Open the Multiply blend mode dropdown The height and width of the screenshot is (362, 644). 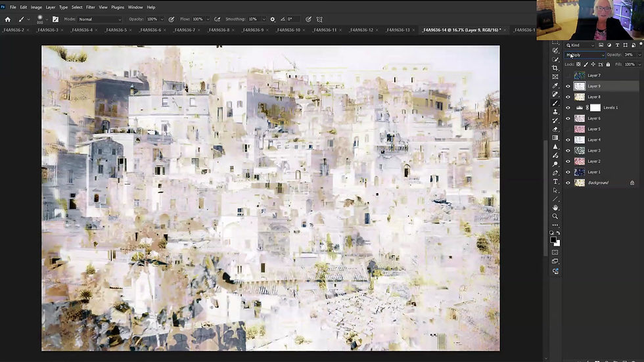(584, 55)
